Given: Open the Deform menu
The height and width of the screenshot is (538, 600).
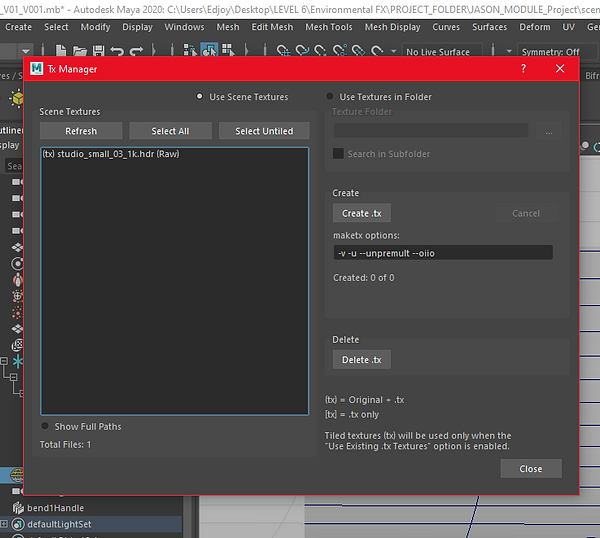Looking at the screenshot, I should click(x=535, y=27).
